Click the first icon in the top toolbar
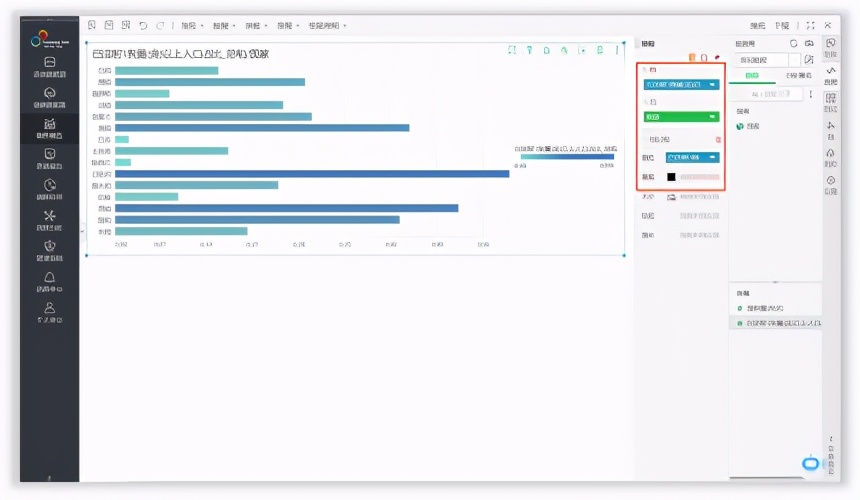The width and height of the screenshot is (860, 500). click(92, 25)
